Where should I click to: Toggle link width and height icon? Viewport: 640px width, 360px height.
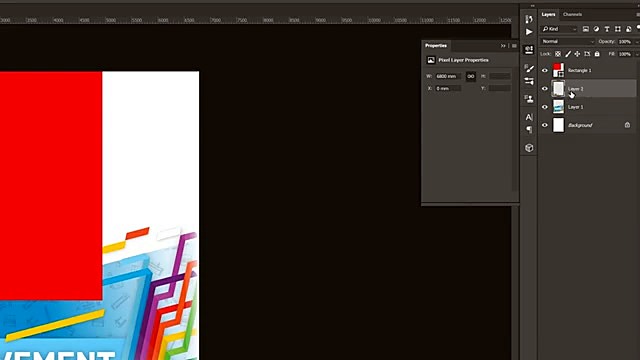click(x=471, y=76)
